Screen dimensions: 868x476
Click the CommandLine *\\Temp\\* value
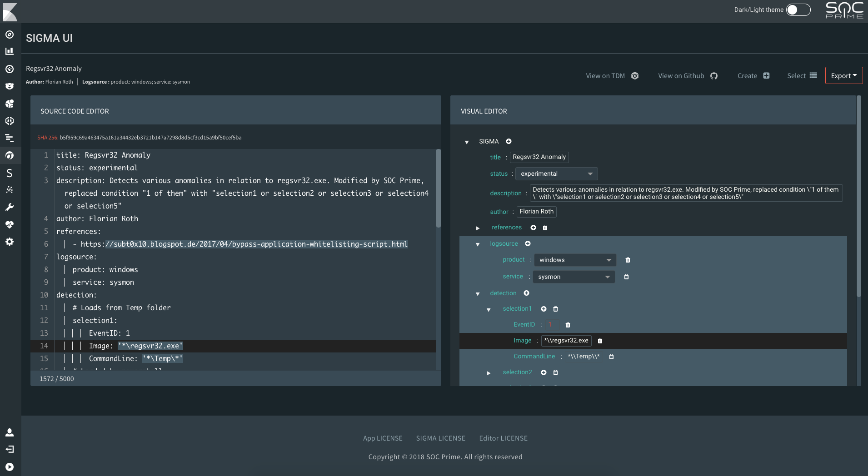pyautogui.click(x=584, y=357)
